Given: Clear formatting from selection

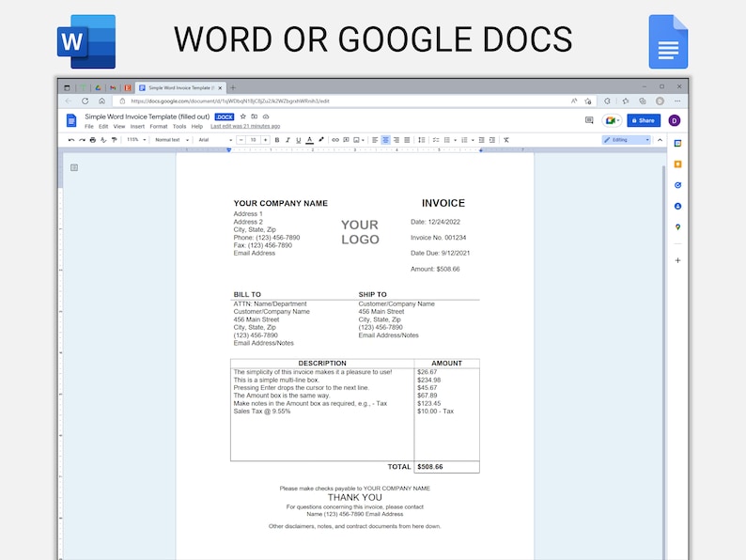Looking at the screenshot, I should (506, 140).
